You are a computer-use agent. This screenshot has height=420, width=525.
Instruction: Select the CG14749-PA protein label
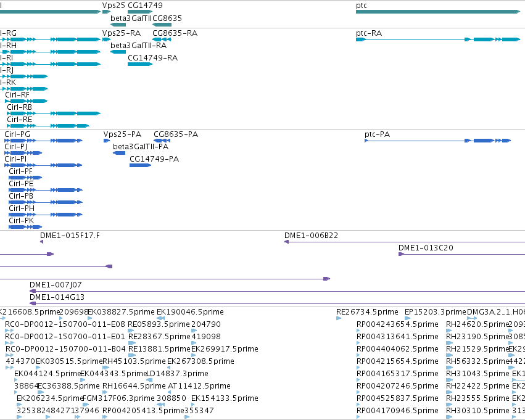click(154, 159)
